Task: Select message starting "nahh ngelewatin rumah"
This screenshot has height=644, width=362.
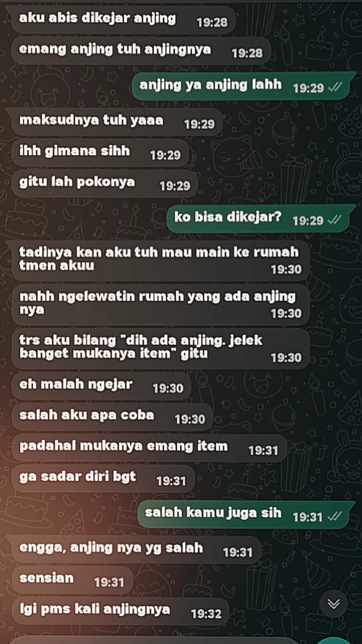Action: 160,304
